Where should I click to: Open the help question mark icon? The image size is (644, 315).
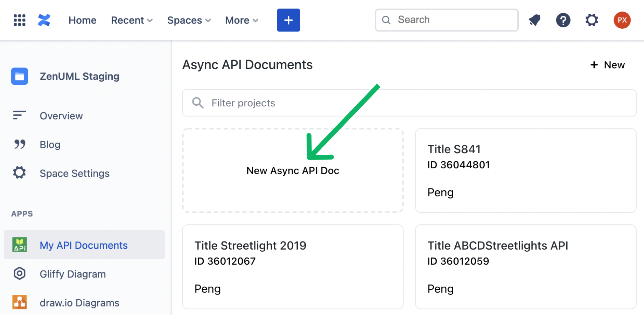(x=563, y=20)
